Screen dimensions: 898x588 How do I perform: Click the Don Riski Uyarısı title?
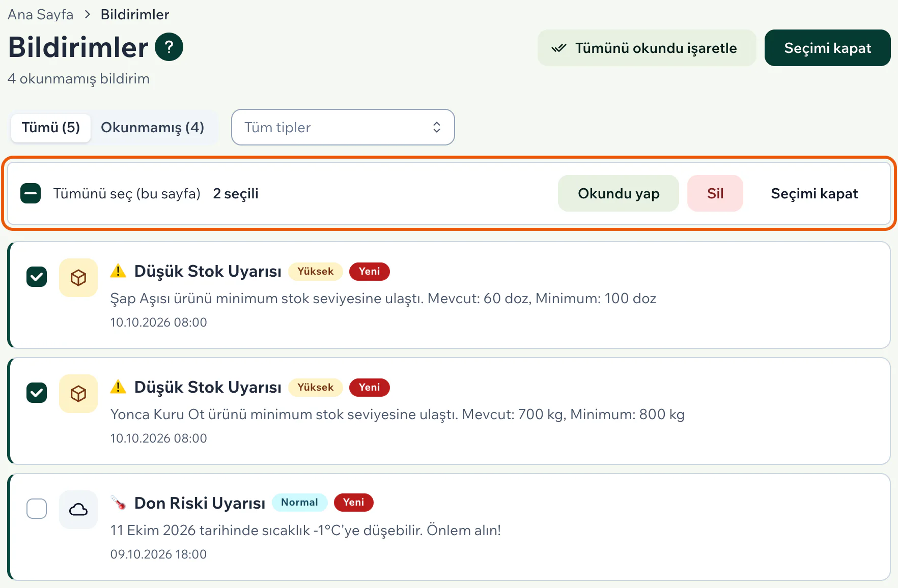coord(200,503)
